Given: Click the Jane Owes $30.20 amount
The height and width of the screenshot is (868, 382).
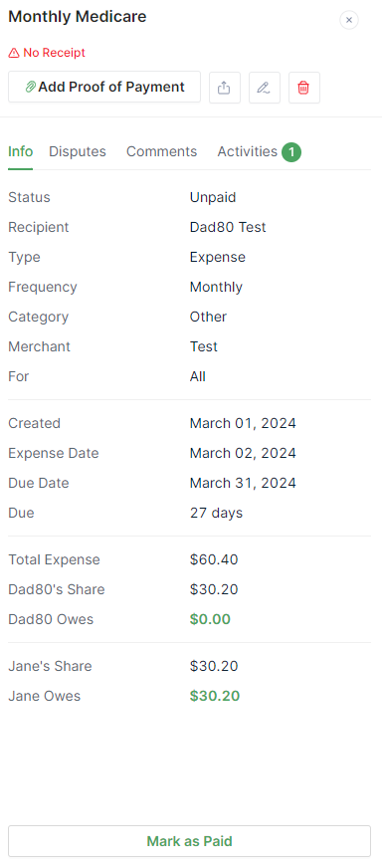Looking at the screenshot, I should [215, 696].
